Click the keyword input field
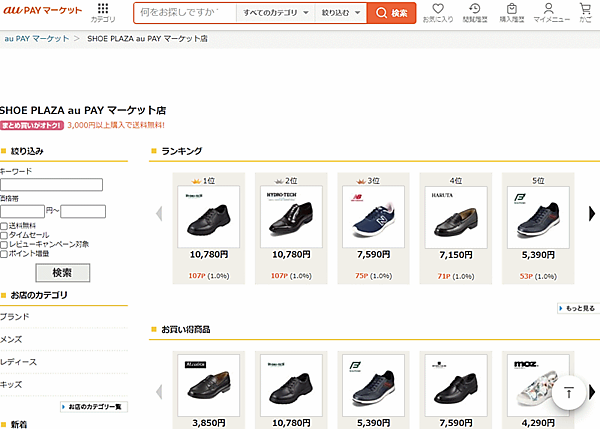Image resolution: width=600 pixels, height=429 pixels. coord(51,184)
